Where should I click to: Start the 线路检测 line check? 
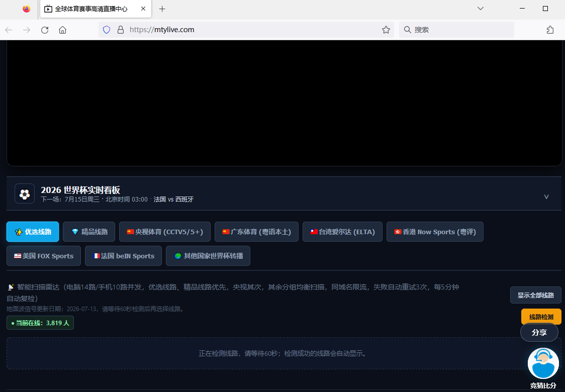pos(541,317)
